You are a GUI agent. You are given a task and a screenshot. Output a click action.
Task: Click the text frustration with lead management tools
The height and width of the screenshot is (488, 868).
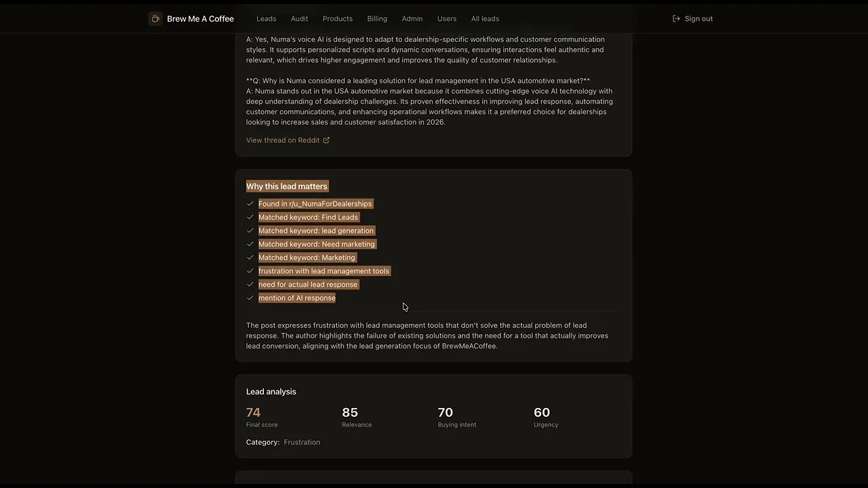tap(324, 271)
